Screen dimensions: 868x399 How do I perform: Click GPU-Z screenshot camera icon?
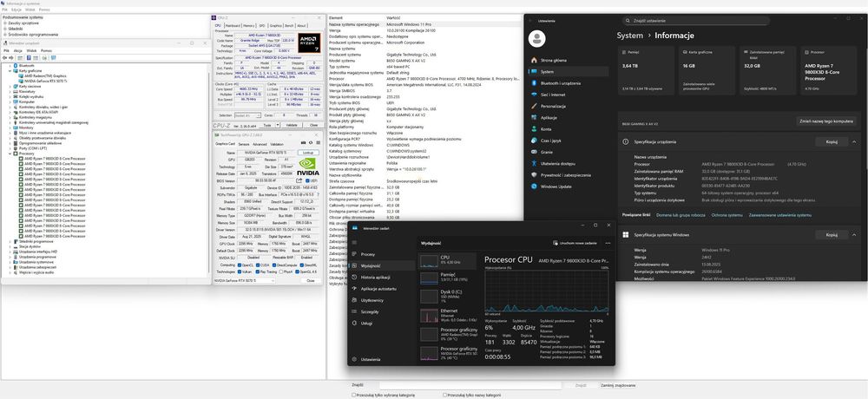[303, 143]
